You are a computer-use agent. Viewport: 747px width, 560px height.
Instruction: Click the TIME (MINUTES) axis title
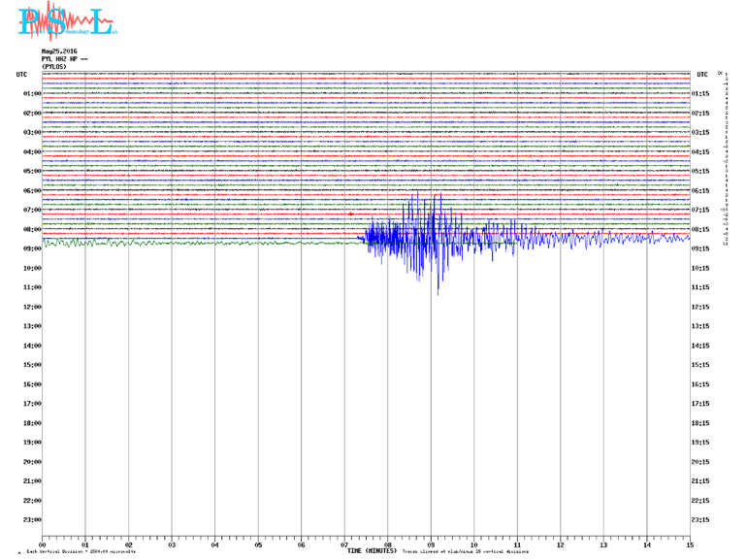coord(372,551)
